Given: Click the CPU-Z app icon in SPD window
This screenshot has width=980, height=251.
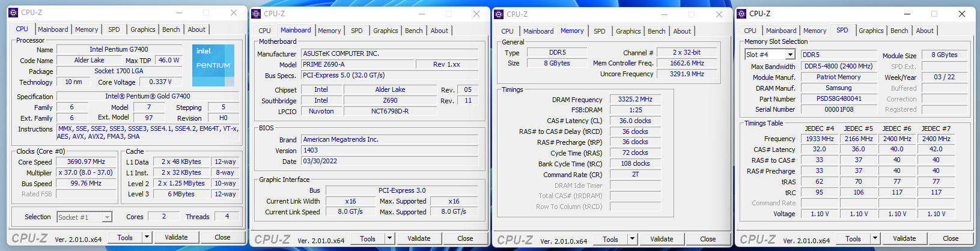Looking at the screenshot, I should point(741,14).
